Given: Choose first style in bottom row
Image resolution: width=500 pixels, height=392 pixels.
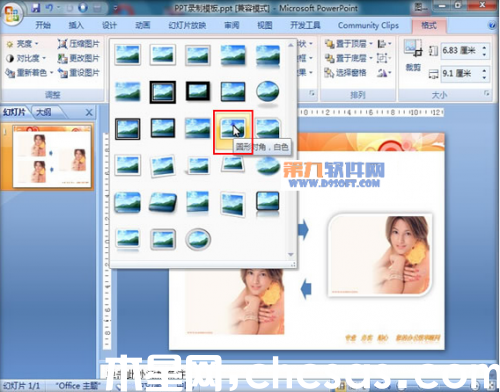Looking at the screenshot, I should click(128, 239).
